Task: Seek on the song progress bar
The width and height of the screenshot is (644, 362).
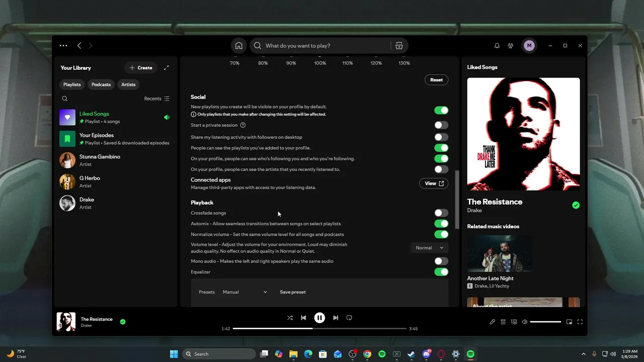Action: [x=319, y=329]
